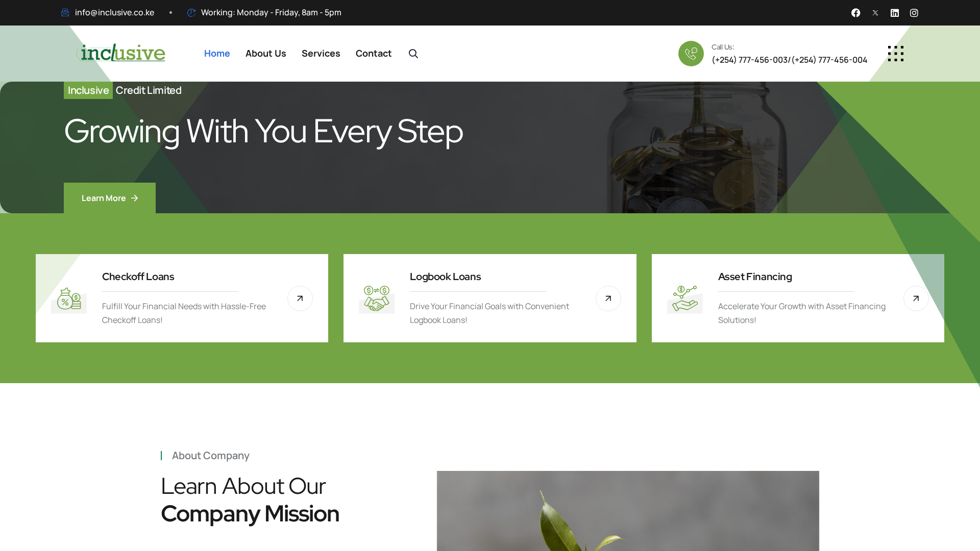The height and width of the screenshot is (551, 980).
Task: Open the LinkedIn social icon
Action: (895, 13)
